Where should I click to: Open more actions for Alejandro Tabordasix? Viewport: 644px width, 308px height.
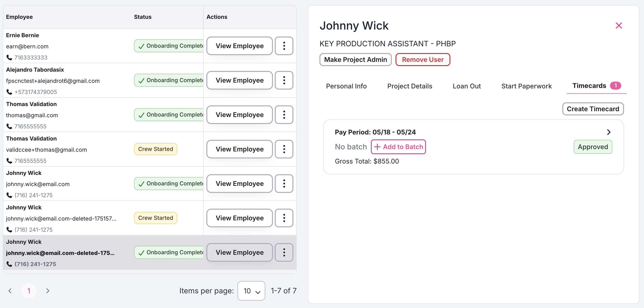pos(284,80)
